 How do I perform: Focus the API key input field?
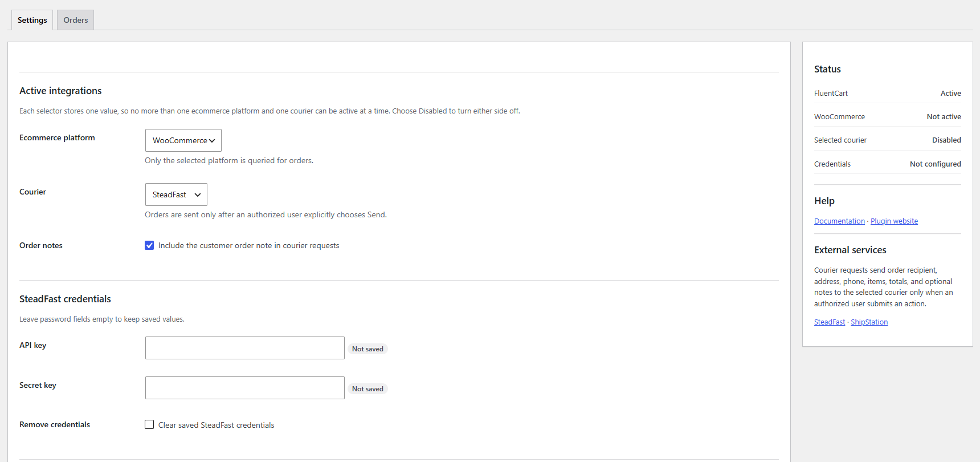pos(245,348)
